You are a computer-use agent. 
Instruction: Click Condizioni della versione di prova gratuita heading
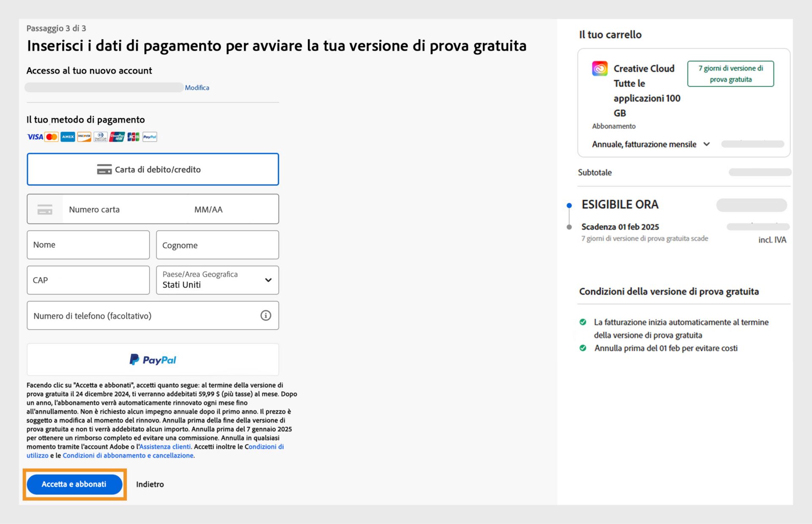(x=669, y=292)
